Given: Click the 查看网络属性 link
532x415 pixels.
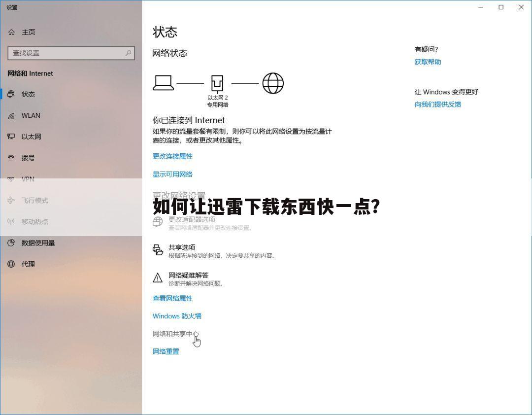Looking at the screenshot, I should [x=172, y=299].
